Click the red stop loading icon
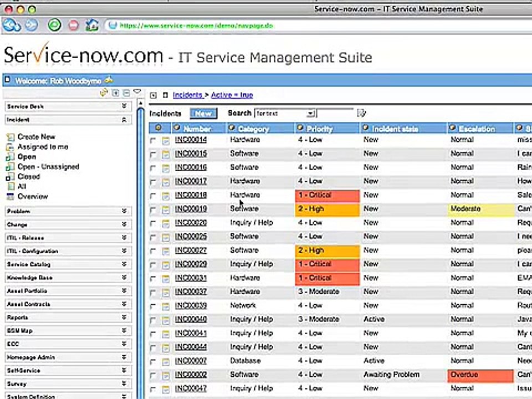The height and width of the screenshot is (399, 532). click(x=73, y=25)
